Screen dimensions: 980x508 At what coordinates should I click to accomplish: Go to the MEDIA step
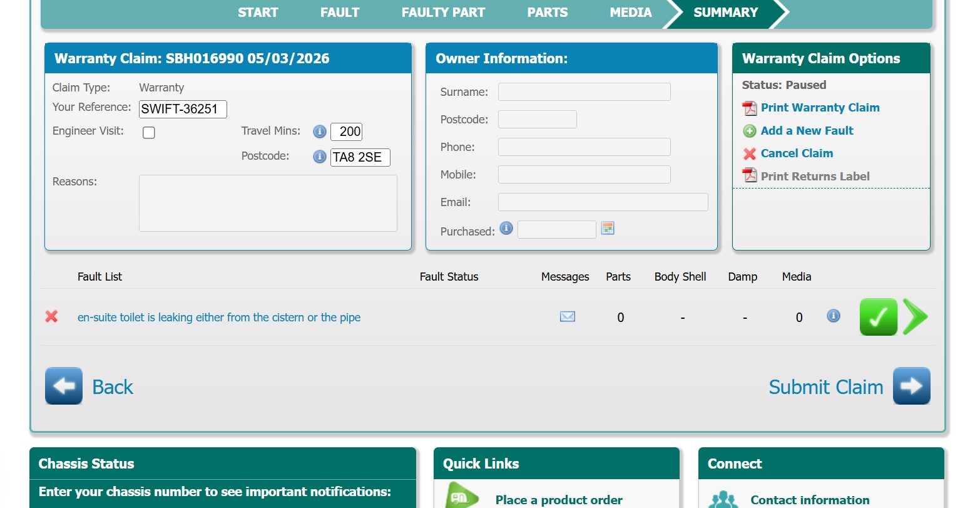[x=631, y=13]
